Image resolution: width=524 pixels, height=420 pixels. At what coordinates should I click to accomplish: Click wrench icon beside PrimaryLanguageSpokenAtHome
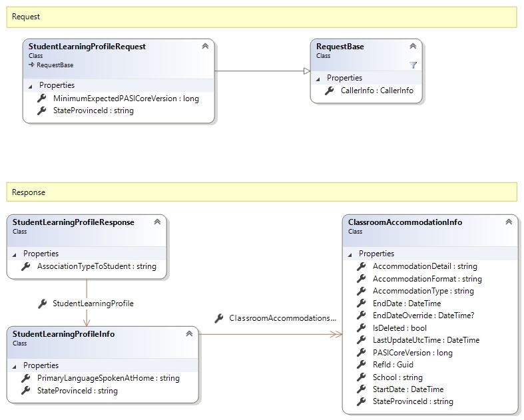tap(26, 378)
